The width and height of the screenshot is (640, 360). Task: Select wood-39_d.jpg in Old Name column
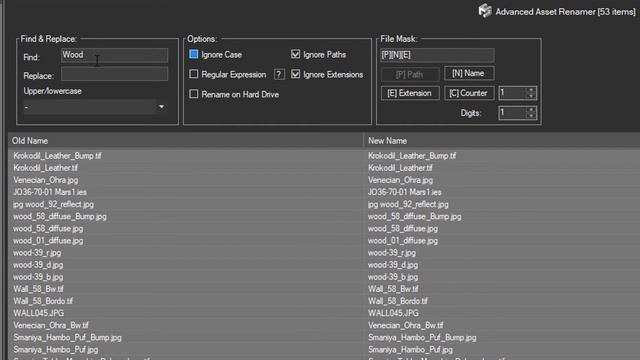38,265
